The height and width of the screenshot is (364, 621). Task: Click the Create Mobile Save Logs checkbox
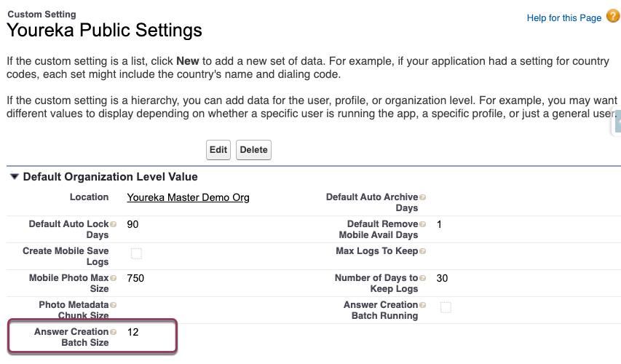click(136, 253)
